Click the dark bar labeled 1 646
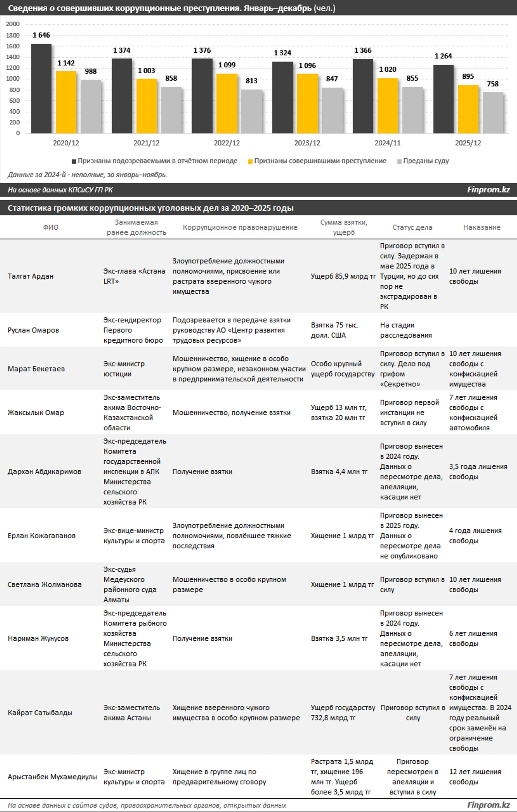517x812 pixels. [x=41, y=89]
